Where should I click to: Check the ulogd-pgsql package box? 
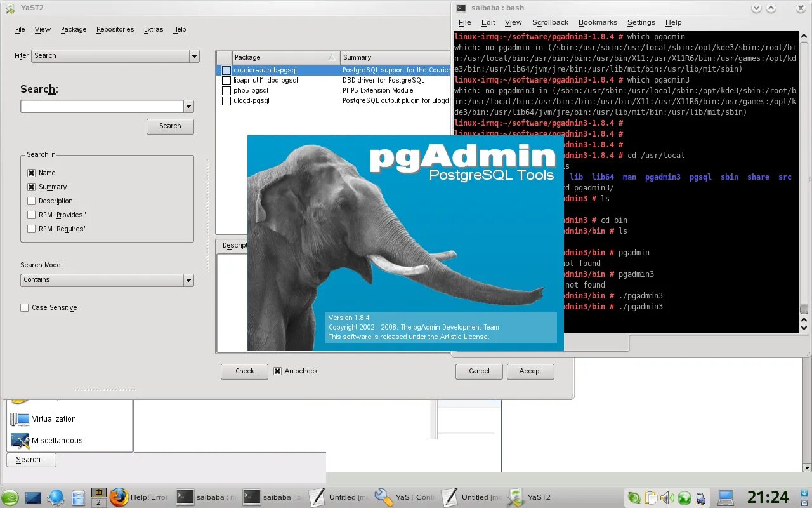click(226, 100)
